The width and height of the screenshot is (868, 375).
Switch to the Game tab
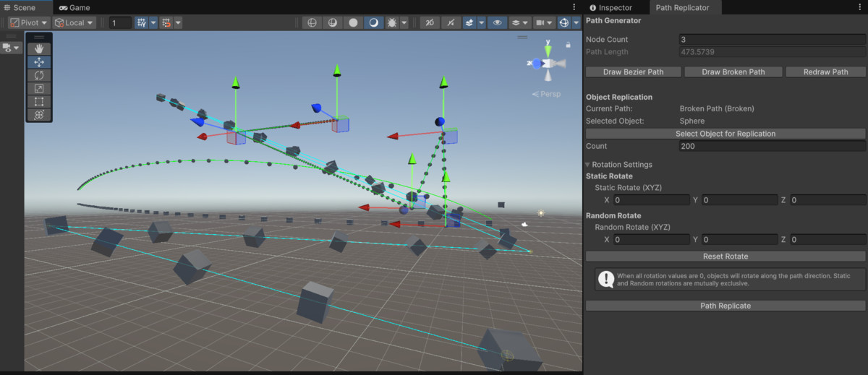point(75,7)
